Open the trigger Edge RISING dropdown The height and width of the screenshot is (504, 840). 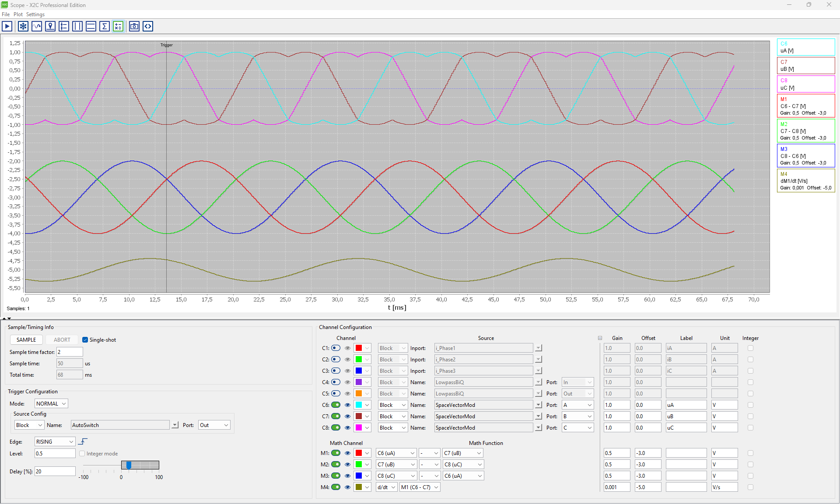coord(55,442)
